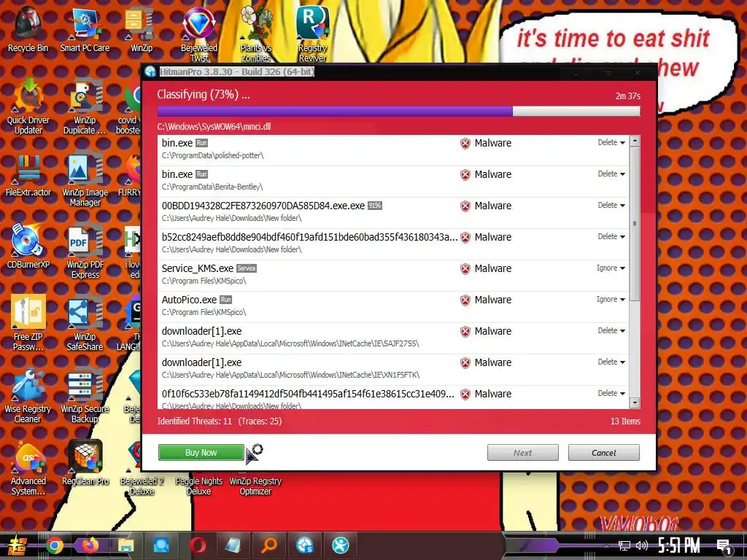
Task: Click the HitmanPro title bar icon
Action: (x=150, y=72)
